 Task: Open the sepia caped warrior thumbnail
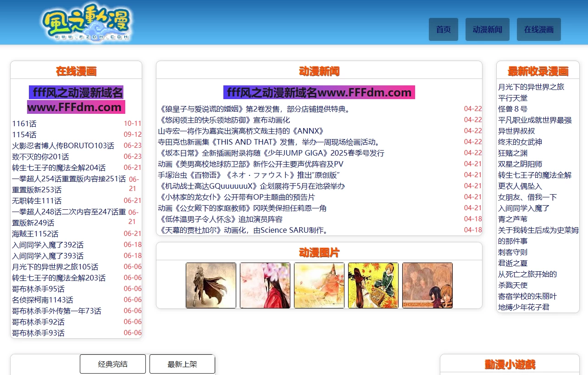211,285
